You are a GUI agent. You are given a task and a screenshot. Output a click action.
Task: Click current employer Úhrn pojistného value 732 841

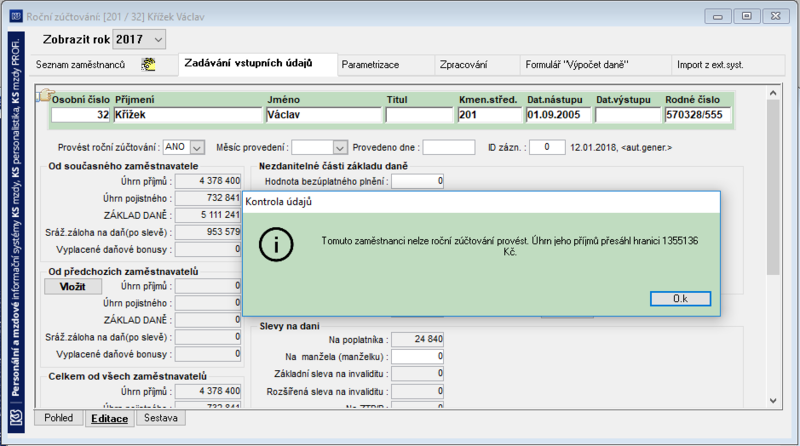tap(208, 198)
